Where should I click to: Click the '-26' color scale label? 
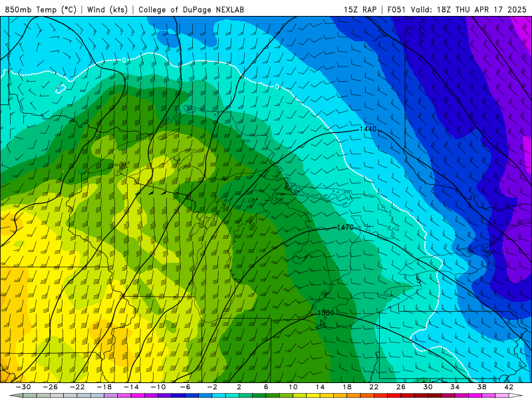click(51, 387)
